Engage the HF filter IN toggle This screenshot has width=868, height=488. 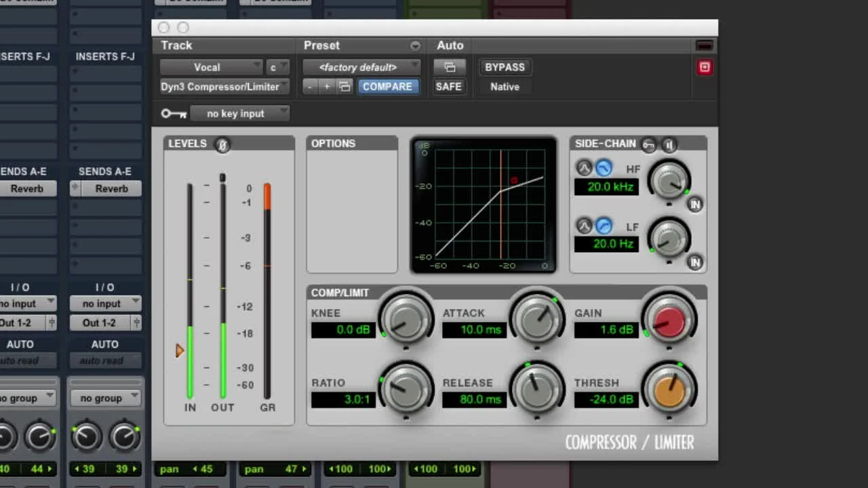click(x=695, y=204)
